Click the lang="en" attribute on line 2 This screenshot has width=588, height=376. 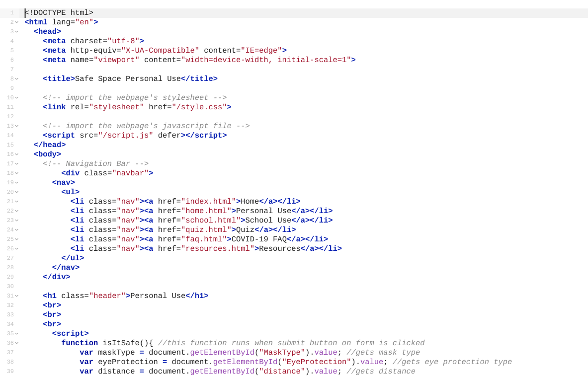[73, 22]
